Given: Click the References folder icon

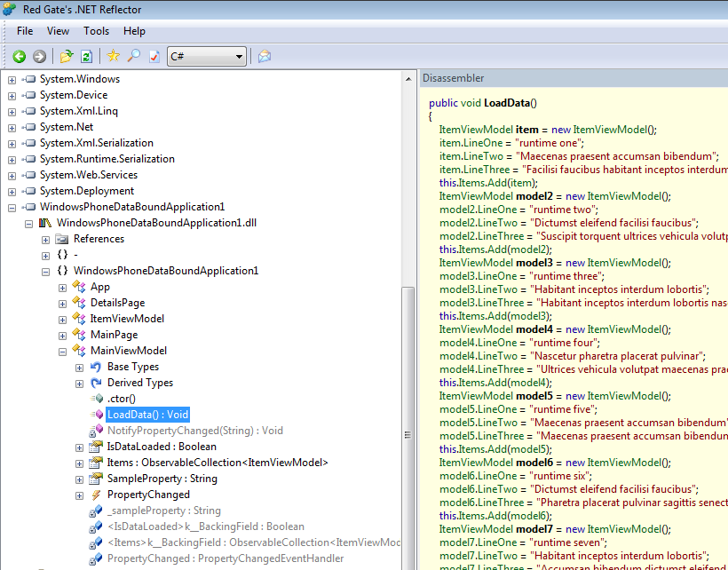Looking at the screenshot, I should (x=62, y=239).
